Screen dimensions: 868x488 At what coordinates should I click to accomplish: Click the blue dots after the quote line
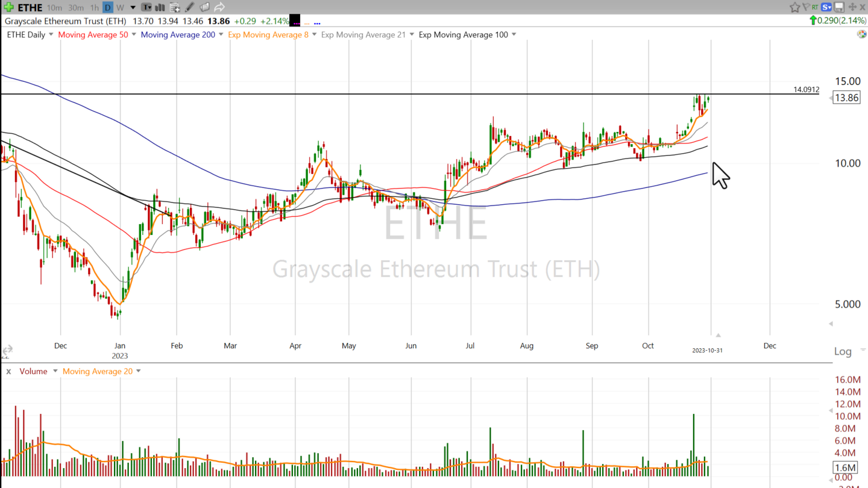tap(317, 23)
